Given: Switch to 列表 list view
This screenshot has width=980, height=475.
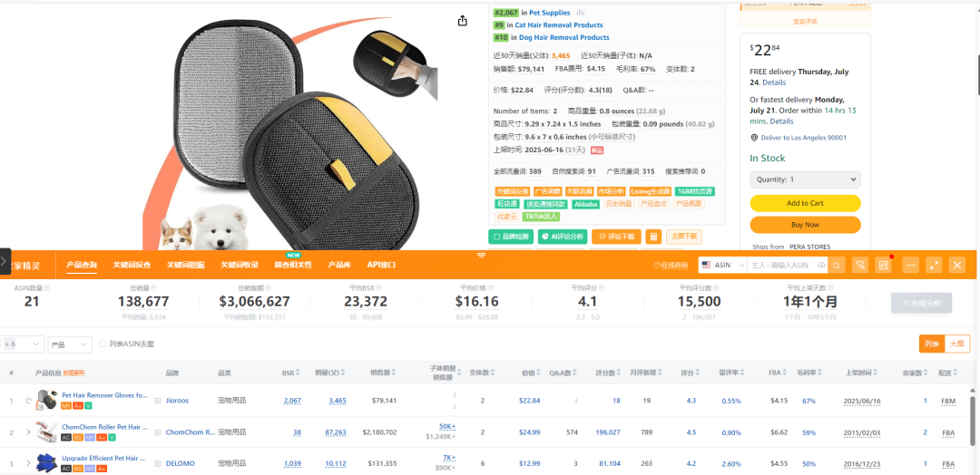Looking at the screenshot, I should (x=931, y=344).
